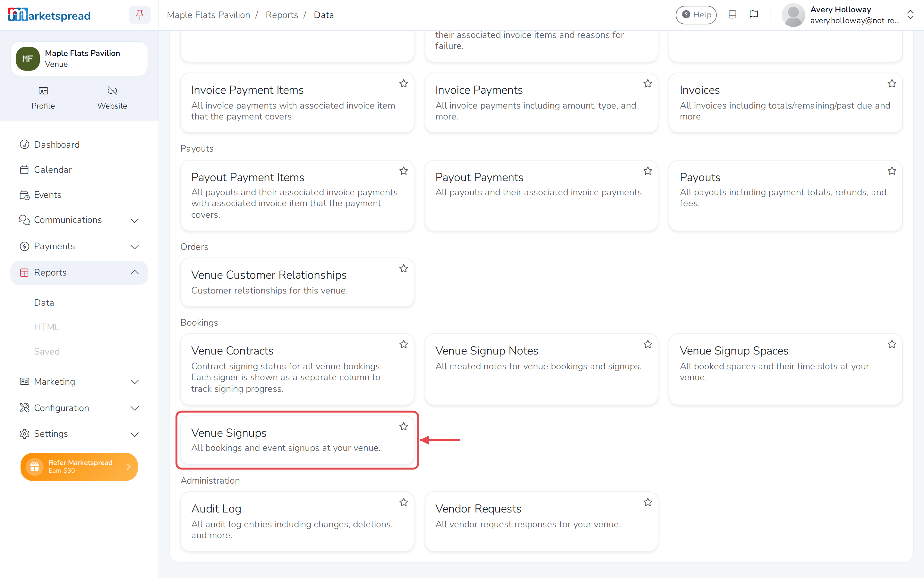Click the Marketing ad icon

pyautogui.click(x=24, y=381)
